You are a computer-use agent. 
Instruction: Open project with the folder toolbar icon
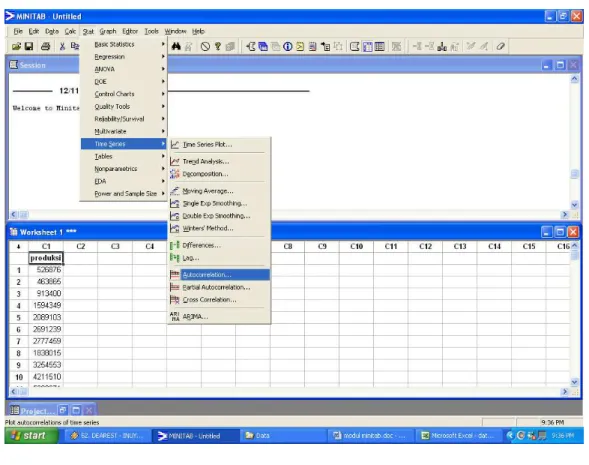pos(16,46)
